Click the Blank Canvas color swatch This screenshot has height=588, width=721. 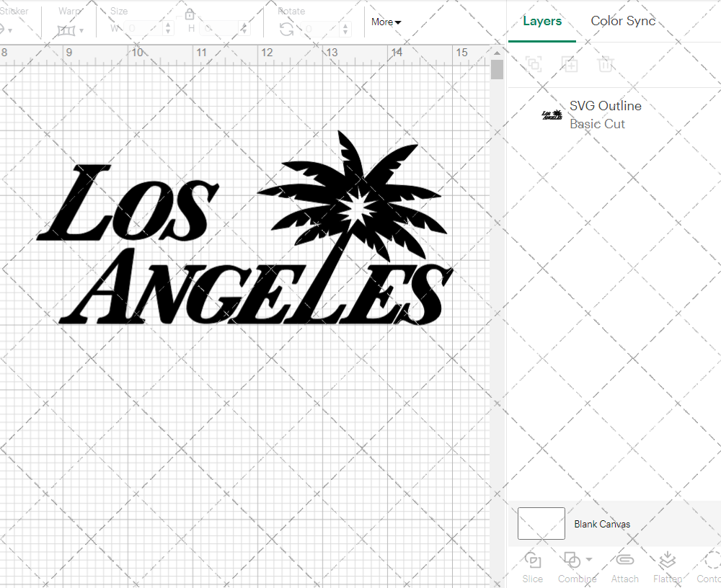[541, 524]
